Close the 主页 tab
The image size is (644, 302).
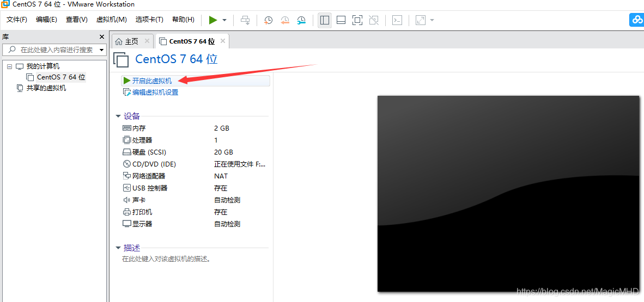[147, 41]
